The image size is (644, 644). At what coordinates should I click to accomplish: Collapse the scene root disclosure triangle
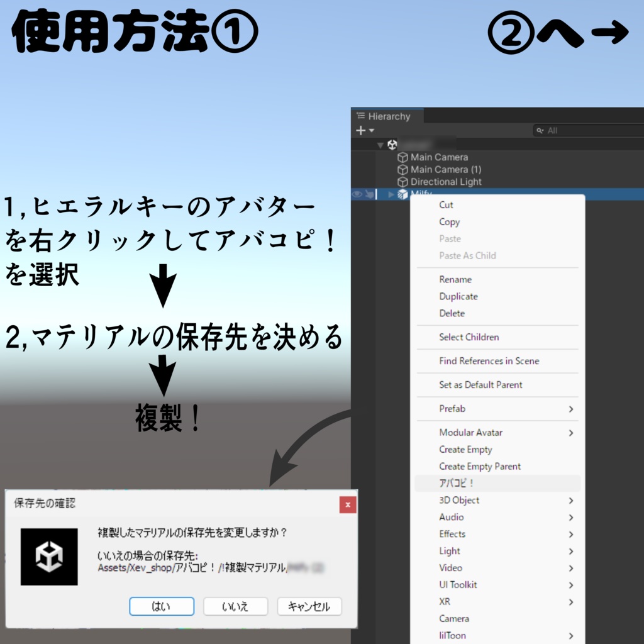(x=380, y=143)
